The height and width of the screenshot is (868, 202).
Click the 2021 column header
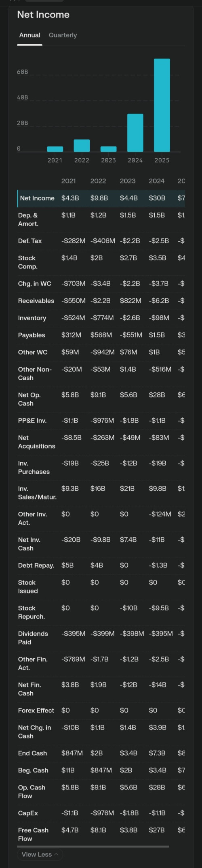click(69, 181)
